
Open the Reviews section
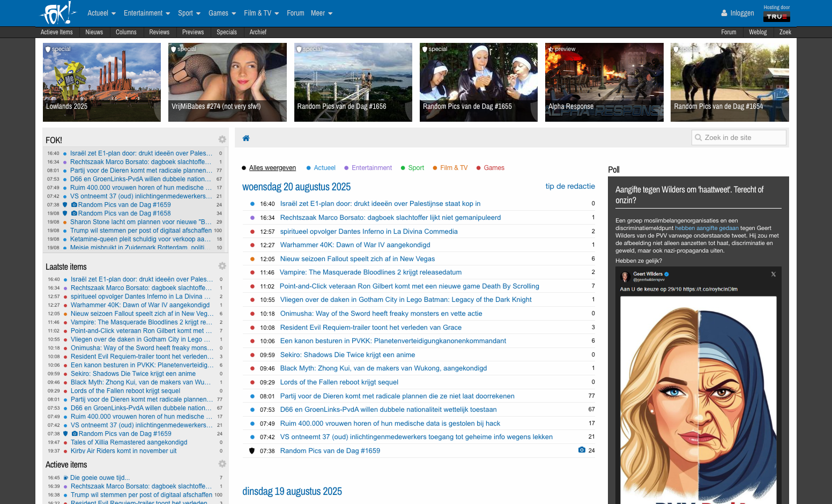pyautogui.click(x=159, y=32)
